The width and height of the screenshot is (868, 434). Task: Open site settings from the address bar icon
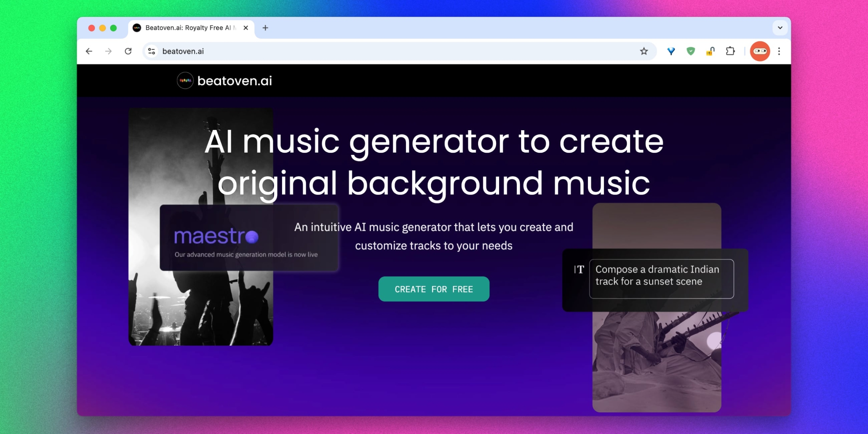tap(151, 51)
